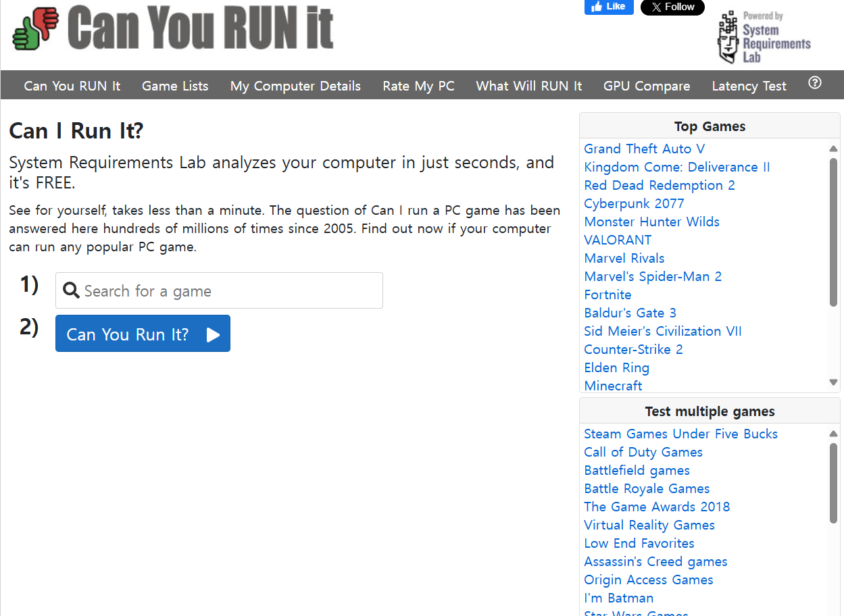This screenshot has height=616, width=844.
Task: Select Marvel's Spider-Man 2
Action: (x=653, y=276)
